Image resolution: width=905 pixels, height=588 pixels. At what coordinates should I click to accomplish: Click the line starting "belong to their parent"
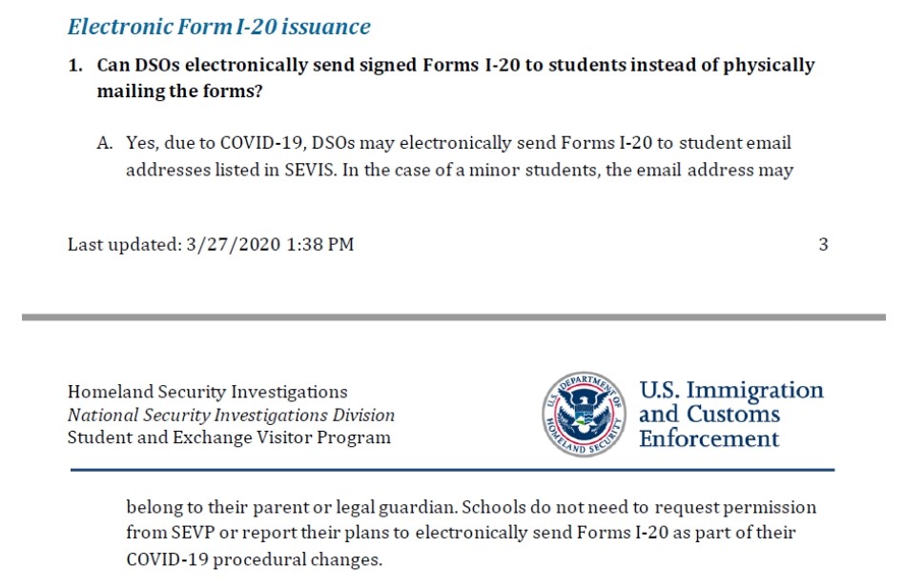pos(471,508)
